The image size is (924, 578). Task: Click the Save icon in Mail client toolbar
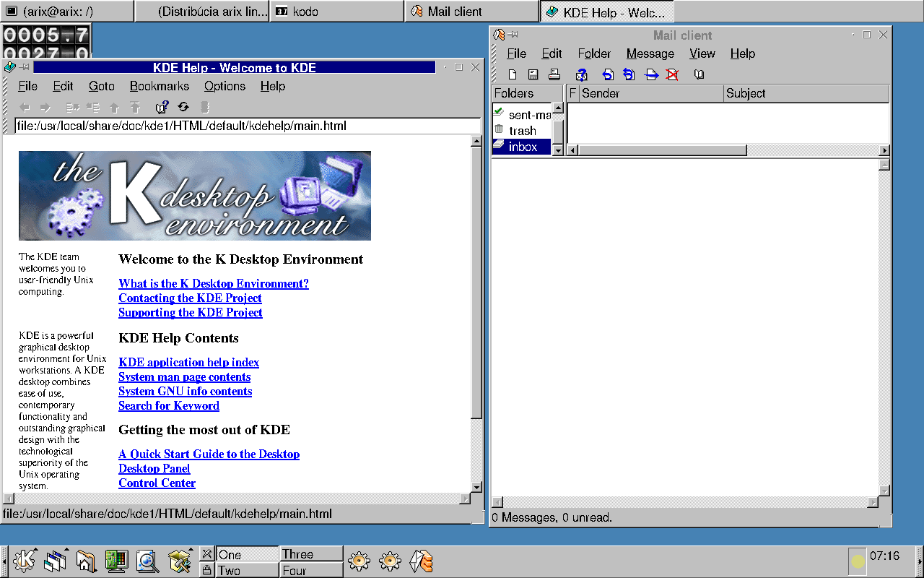click(533, 74)
